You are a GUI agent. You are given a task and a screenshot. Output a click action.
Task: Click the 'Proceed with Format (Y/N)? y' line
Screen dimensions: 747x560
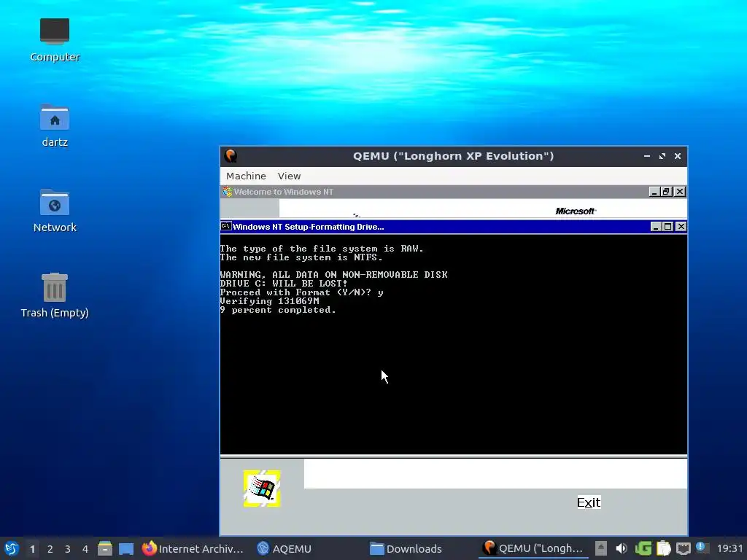[x=301, y=292]
